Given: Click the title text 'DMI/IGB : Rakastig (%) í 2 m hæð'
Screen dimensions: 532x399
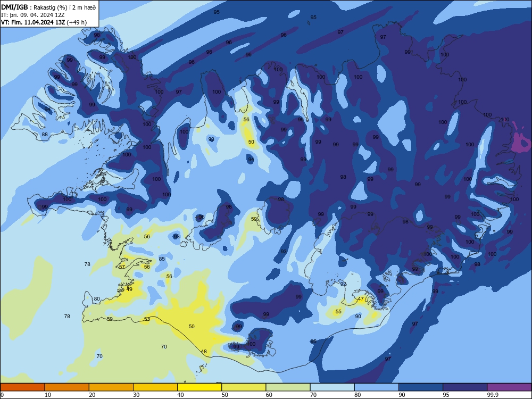Looking at the screenshot, I should (x=48, y=7).
